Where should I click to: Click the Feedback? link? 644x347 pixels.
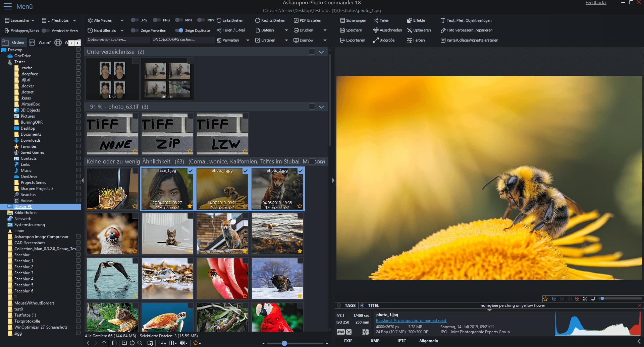click(596, 3)
